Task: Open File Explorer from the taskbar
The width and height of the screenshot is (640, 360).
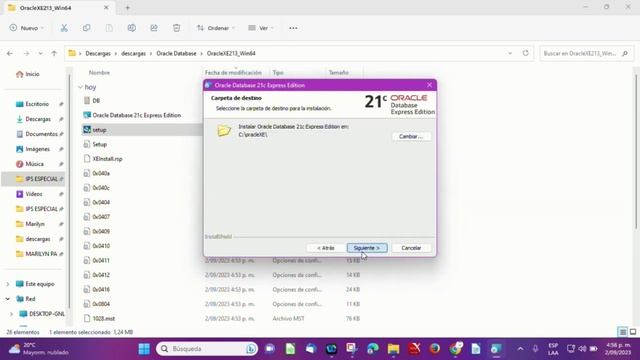Action: (x=393, y=349)
